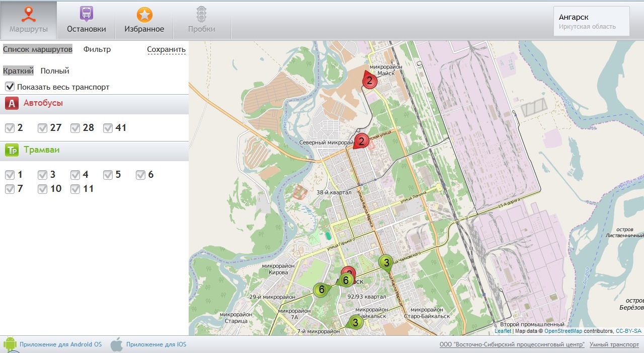Screen dimensions: 644x353
Task: Collapse the Трамваи section header
Action: pos(94,150)
